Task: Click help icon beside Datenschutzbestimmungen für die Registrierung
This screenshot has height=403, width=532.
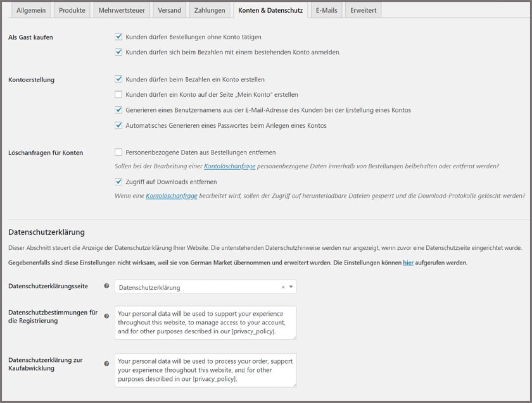Action: (106, 316)
